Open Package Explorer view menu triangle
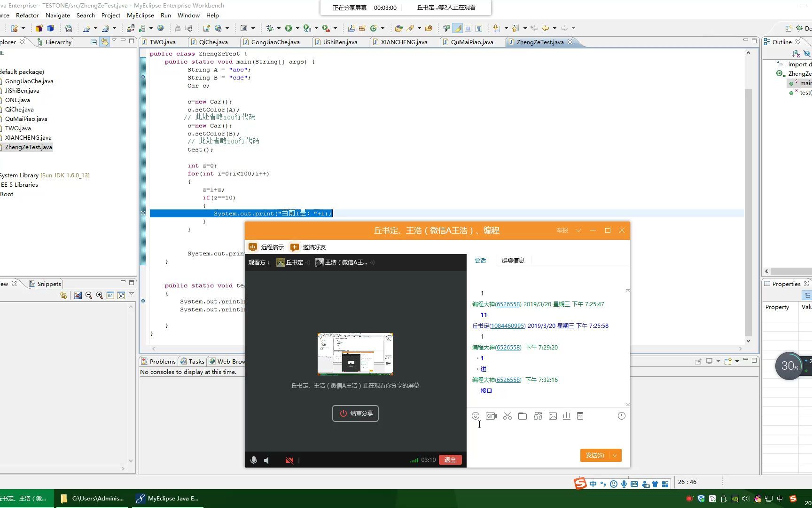Viewport: 812px width, 508px height. click(x=114, y=40)
